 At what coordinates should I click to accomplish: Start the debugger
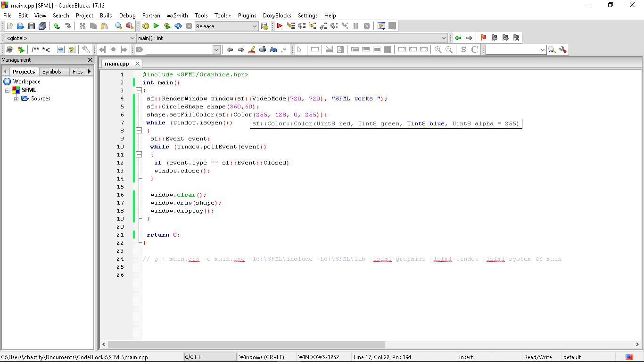pyautogui.click(x=280, y=26)
